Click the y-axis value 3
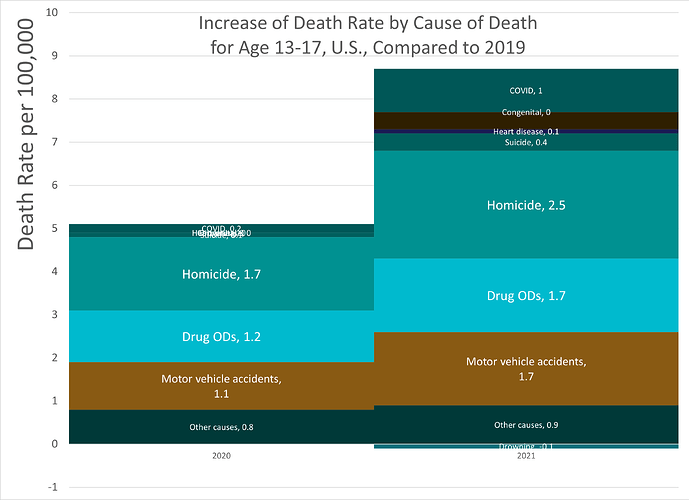Screen dimensions: 689x500 coord(54,314)
